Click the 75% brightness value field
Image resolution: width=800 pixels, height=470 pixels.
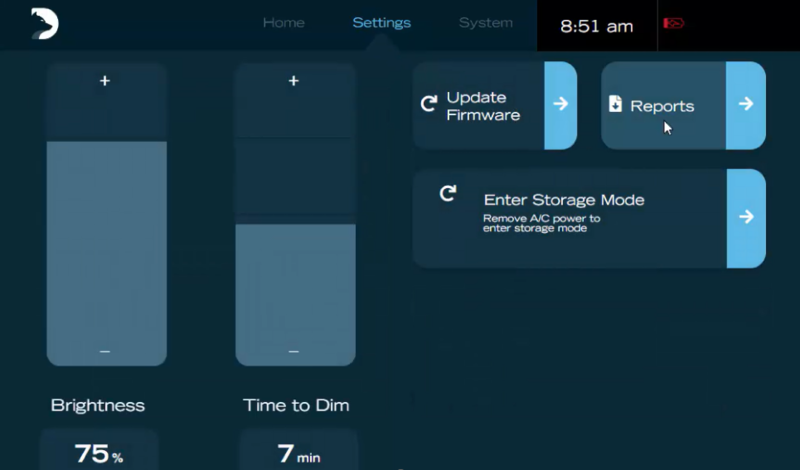point(98,453)
